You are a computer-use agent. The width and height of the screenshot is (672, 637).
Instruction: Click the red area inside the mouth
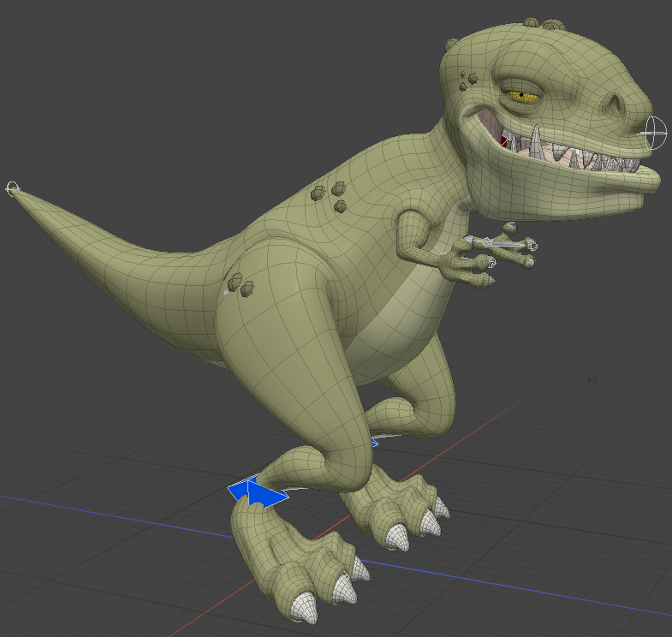(x=504, y=140)
